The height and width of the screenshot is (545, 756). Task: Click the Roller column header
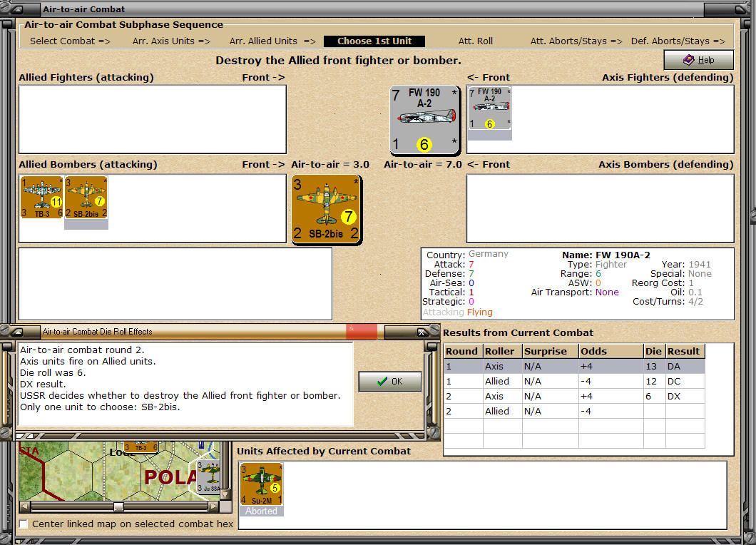(502, 351)
